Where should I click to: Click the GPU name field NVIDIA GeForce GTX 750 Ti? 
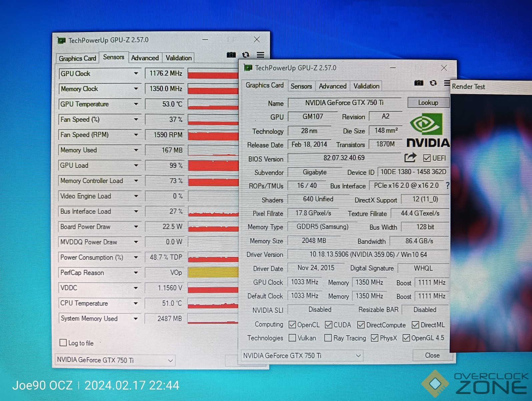pyautogui.click(x=344, y=103)
